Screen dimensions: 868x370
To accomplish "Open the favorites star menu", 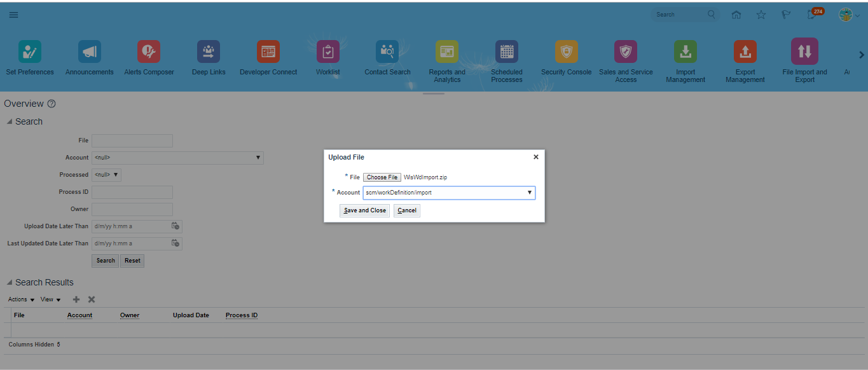I will (x=761, y=14).
